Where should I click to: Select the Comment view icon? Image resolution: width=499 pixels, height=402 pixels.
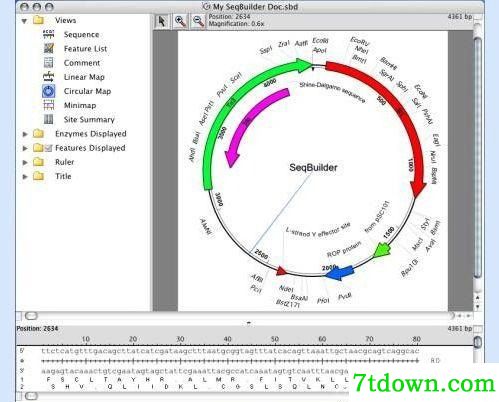49,63
